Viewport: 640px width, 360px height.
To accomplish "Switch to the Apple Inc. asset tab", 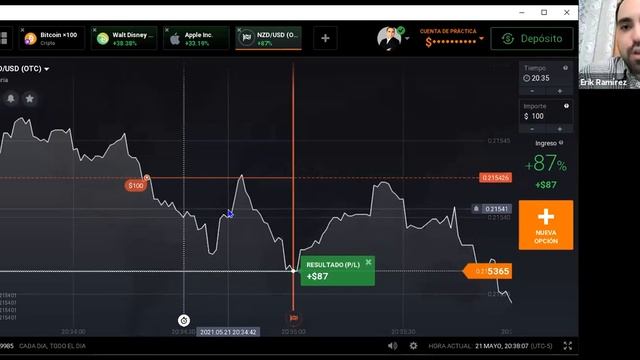I will [196, 38].
